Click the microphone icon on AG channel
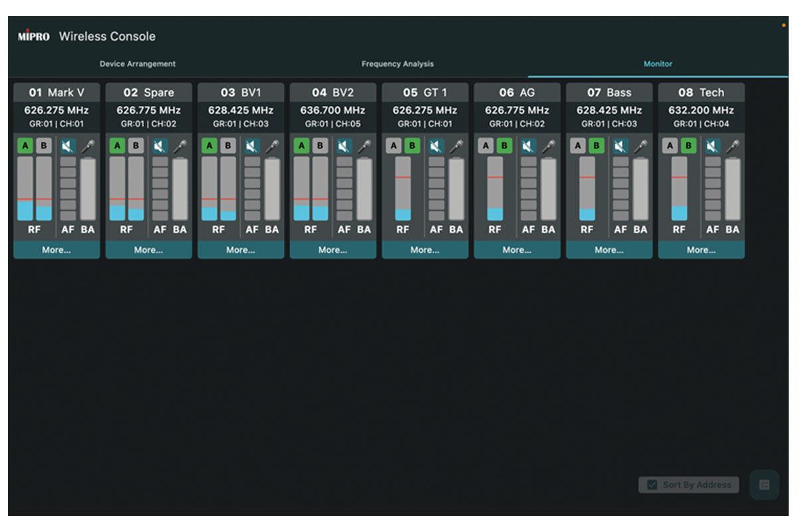The width and height of the screenshot is (798, 532). (x=548, y=146)
